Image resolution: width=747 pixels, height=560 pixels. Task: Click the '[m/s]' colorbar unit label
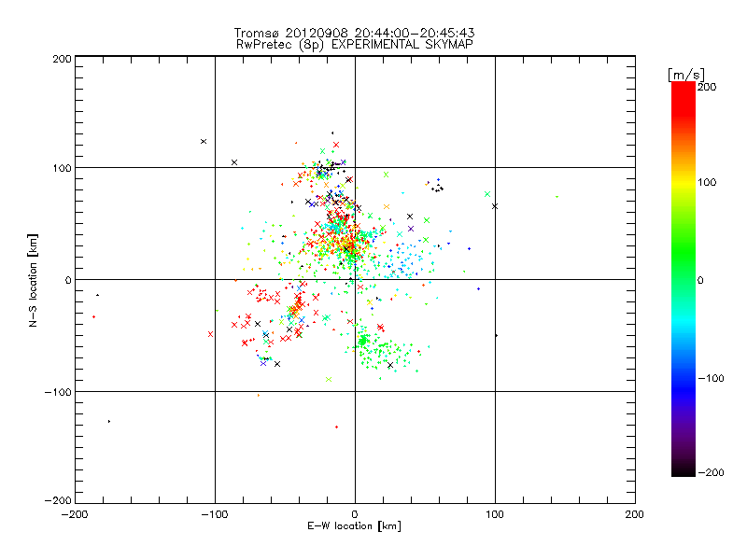pyautogui.click(x=686, y=75)
